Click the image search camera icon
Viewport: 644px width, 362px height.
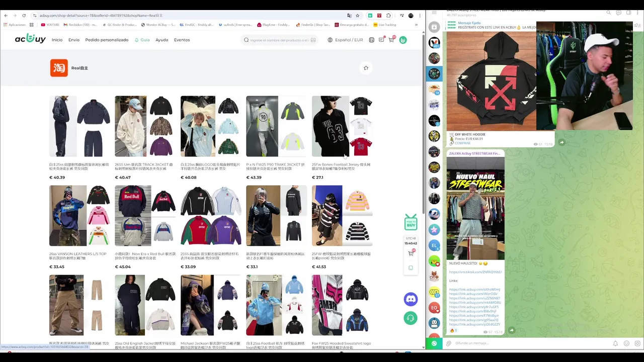(x=313, y=40)
